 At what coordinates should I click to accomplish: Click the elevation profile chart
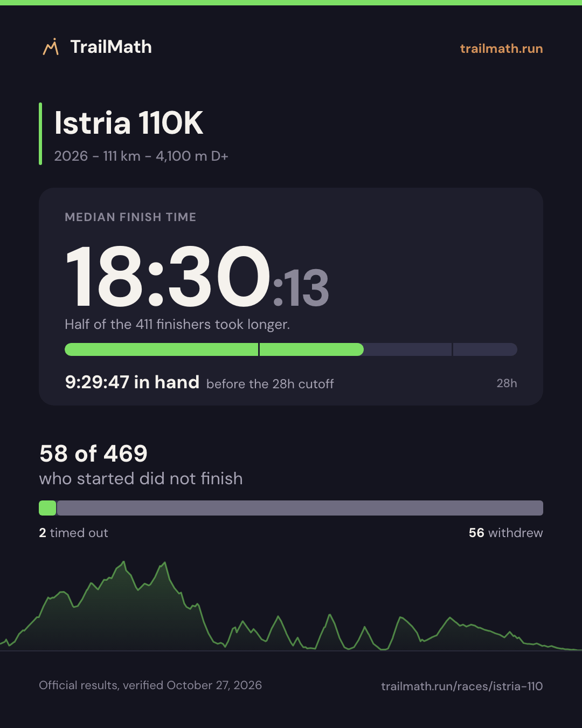coord(291,606)
